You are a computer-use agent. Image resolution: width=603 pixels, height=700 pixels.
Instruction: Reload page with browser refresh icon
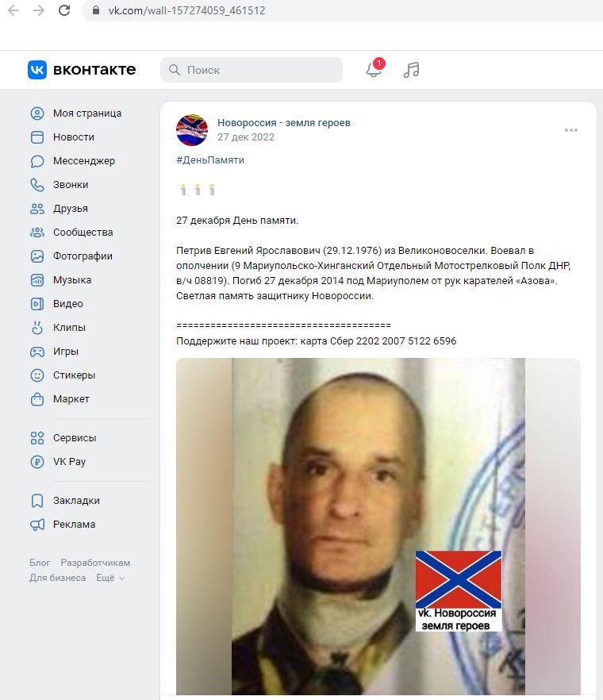coord(64,10)
